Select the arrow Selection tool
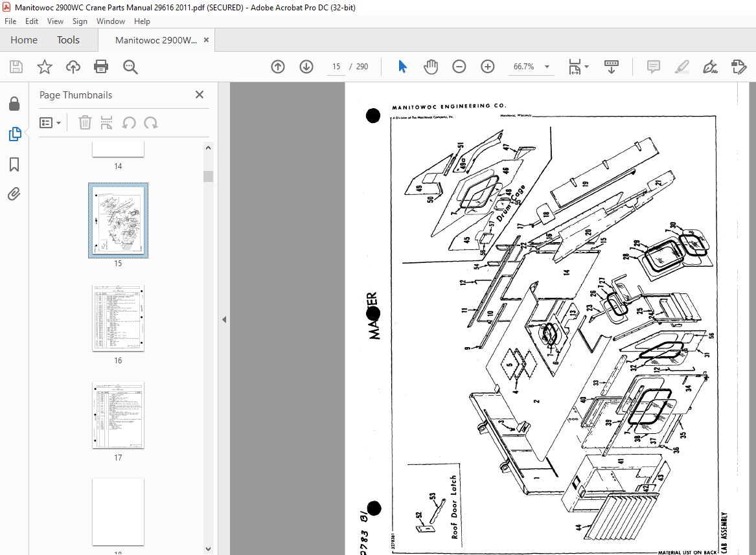Image resolution: width=756 pixels, height=555 pixels. pos(402,67)
